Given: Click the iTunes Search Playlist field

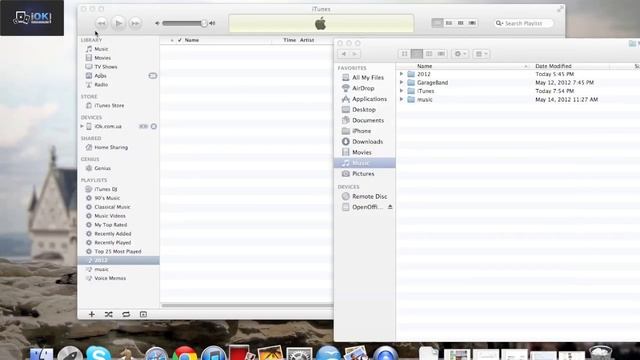Looking at the screenshot, I should 524,23.
